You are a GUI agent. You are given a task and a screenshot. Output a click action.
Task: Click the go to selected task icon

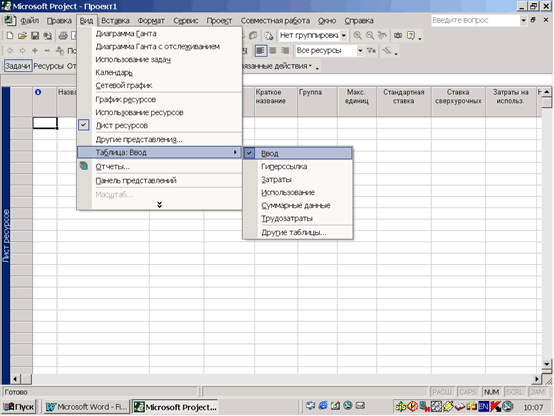tap(382, 35)
